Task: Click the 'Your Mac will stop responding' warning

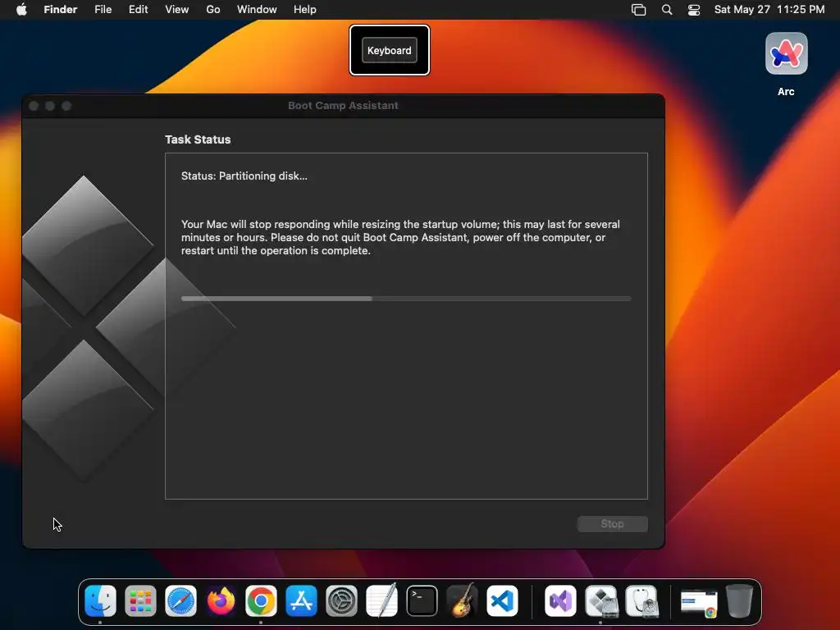Action: click(x=400, y=237)
